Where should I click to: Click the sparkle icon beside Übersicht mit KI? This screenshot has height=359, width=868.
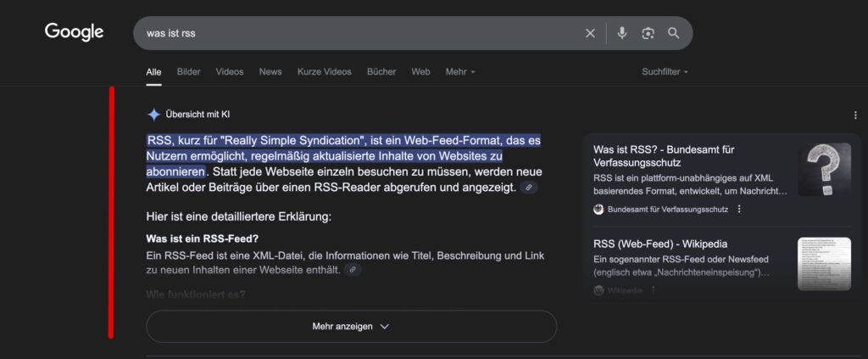click(154, 115)
